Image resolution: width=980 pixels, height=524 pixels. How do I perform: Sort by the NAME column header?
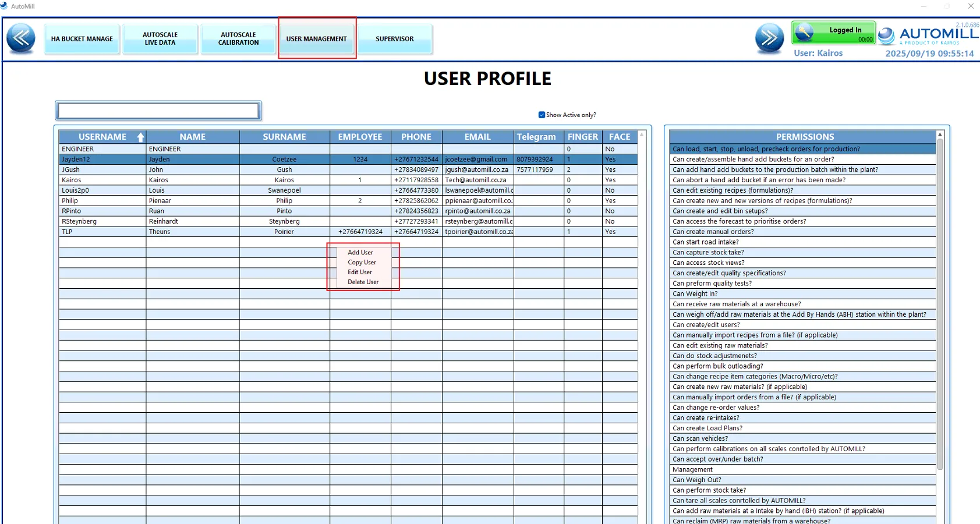click(x=193, y=137)
